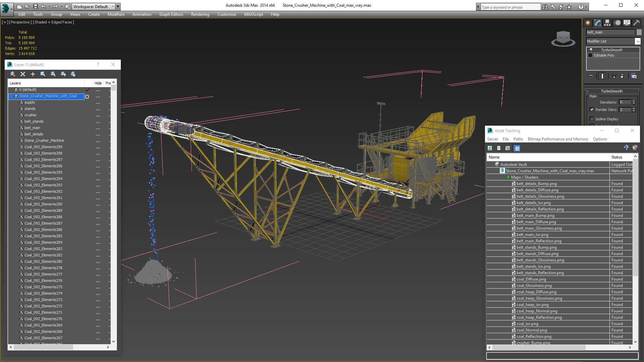Click the keyword search input field
This screenshot has height=362, width=644.
pyautogui.click(x=511, y=7)
